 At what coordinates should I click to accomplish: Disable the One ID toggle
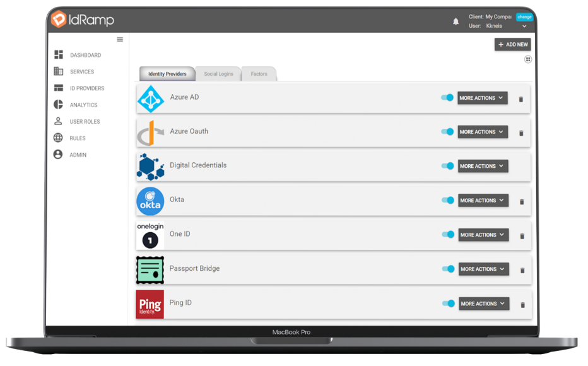click(448, 234)
